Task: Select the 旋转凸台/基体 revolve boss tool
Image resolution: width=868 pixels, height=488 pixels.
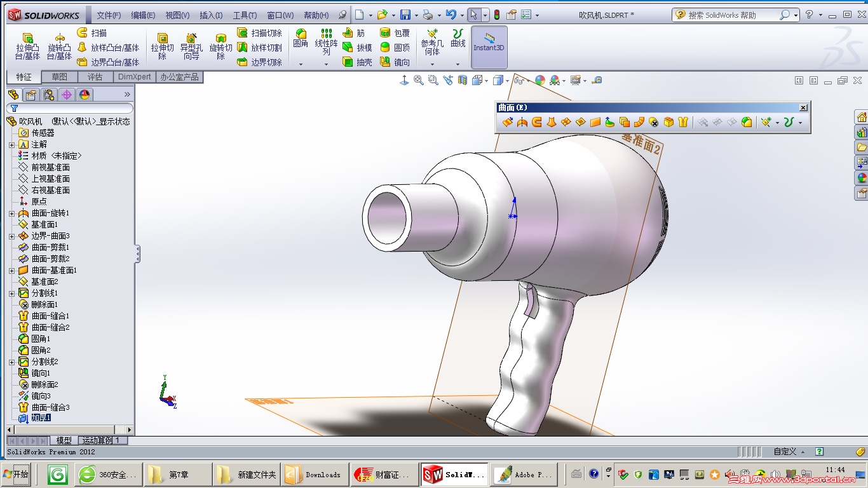Action: click(x=59, y=47)
